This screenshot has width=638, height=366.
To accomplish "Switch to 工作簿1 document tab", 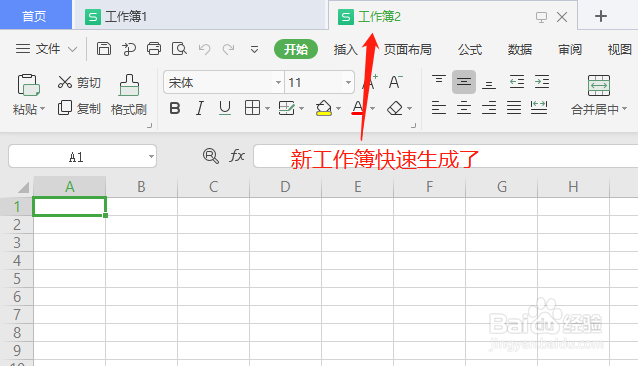I will tap(200, 16).
